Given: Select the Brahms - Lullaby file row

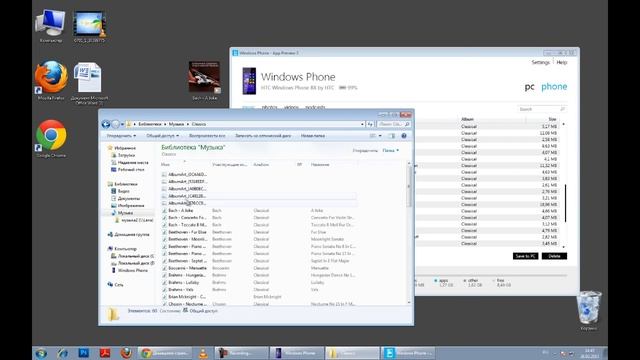Looking at the screenshot, I should point(260,282).
